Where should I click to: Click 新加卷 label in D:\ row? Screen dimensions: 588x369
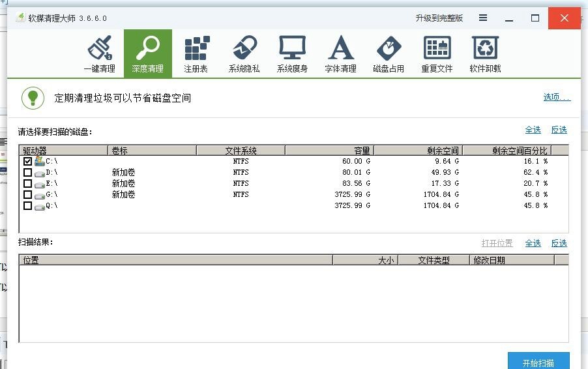123,172
